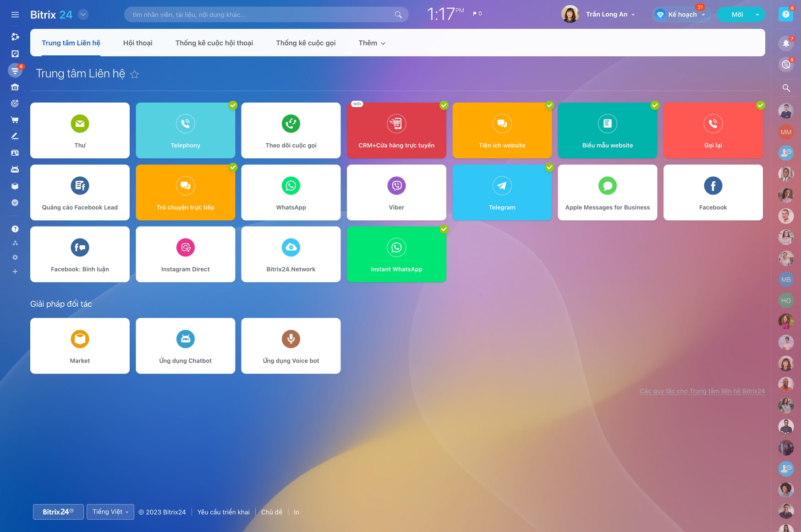
Task: Open the notifications bell in right panel
Action: (x=786, y=43)
